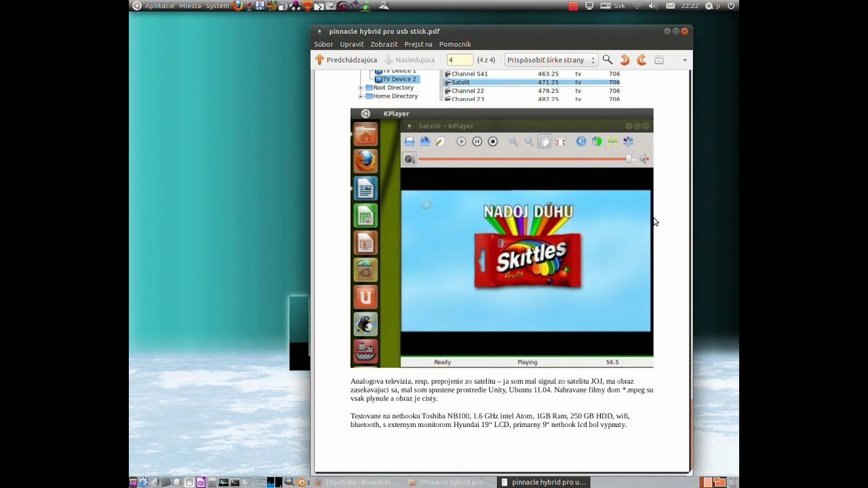
Task: Open the Prispôsobiť šírke strany zoom dropdown
Action: tap(551, 60)
